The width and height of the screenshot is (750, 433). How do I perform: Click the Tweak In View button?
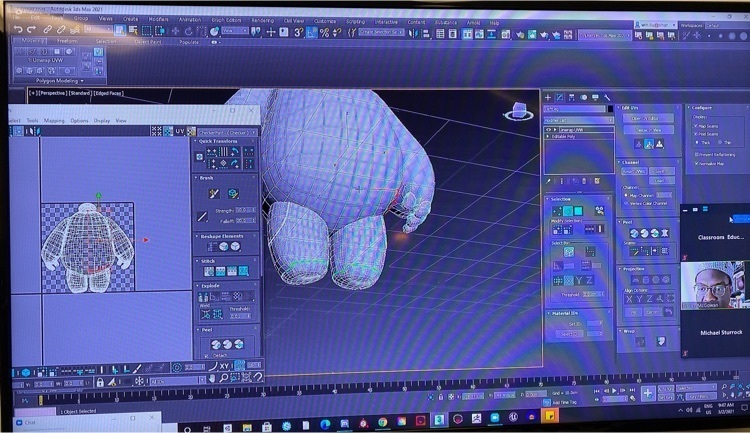(648, 130)
